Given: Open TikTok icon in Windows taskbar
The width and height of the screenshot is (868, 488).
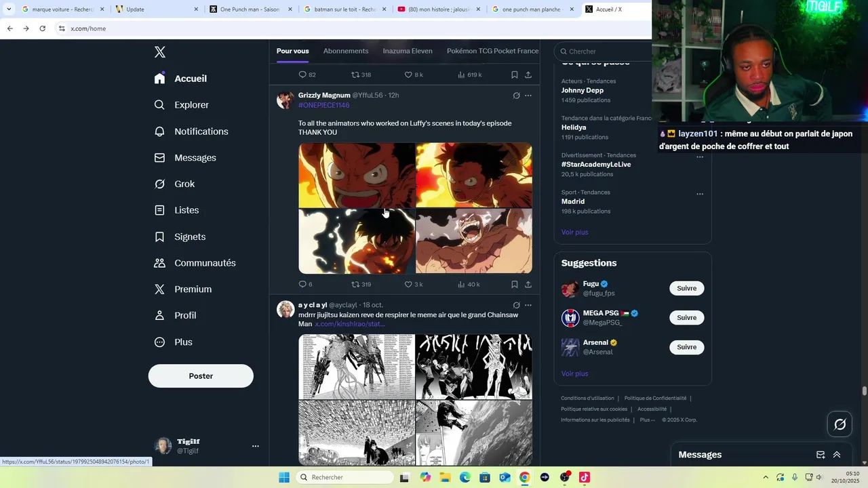Looking at the screenshot, I should [584, 477].
